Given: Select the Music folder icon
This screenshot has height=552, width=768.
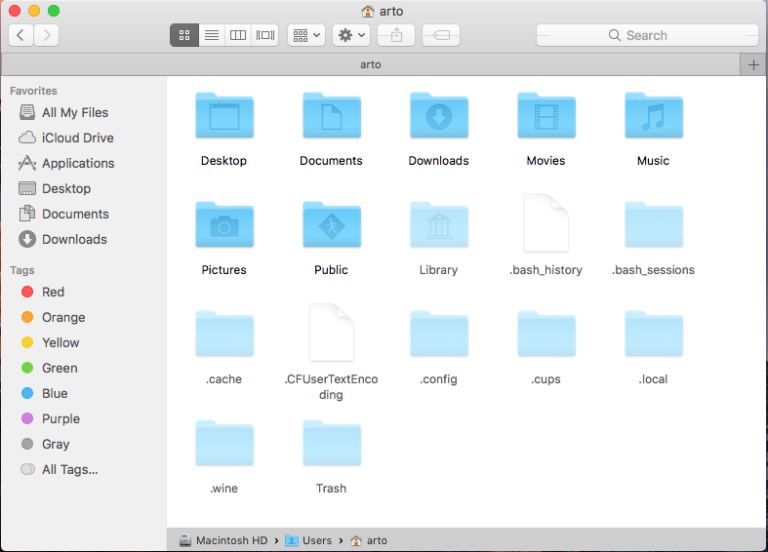Looking at the screenshot, I should point(653,116).
